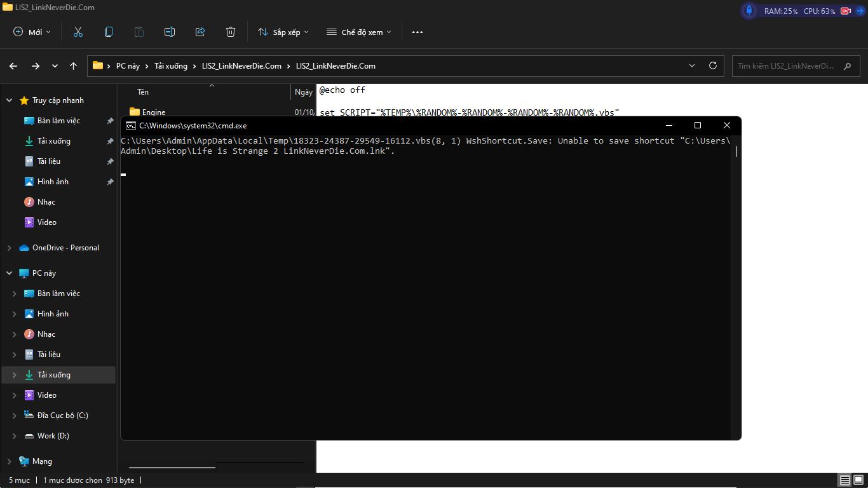The height and width of the screenshot is (488, 868).
Task: Select Work (D:) drive in sidebar
Action: [53, 436]
